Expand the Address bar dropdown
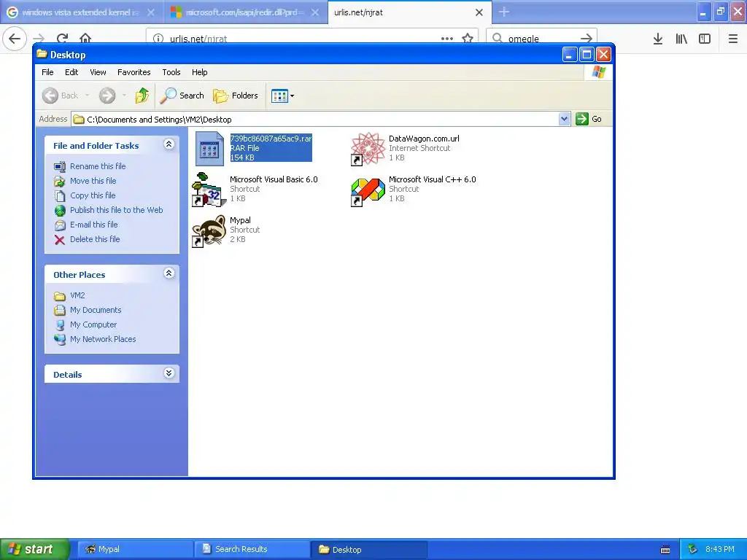Viewport: 747px width, 560px height. click(x=564, y=119)
